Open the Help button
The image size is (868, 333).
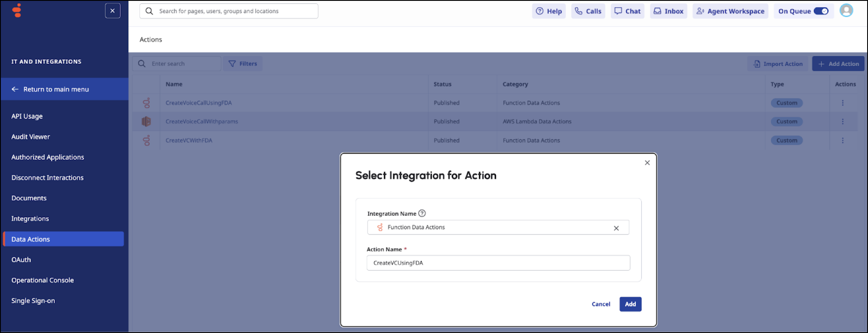[x=549, y=11]
